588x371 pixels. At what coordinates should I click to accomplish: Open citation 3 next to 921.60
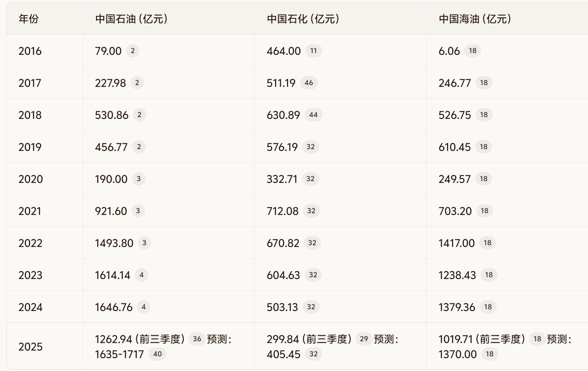point(138,211)
